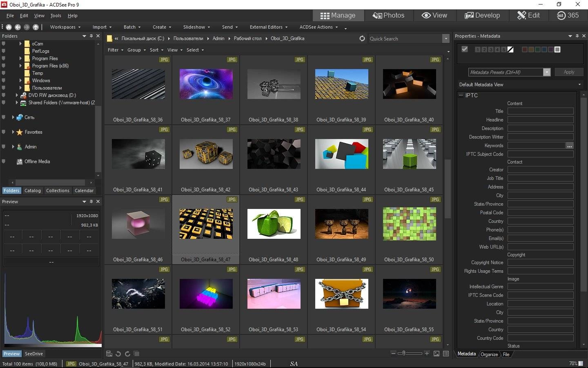Click in the Quick Search field
The width and height of the screenshot is (588, 368).
point(405,38)
